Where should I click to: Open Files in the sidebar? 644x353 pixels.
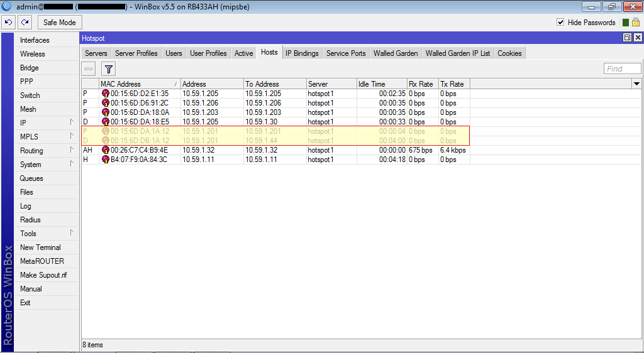[47, 192]
